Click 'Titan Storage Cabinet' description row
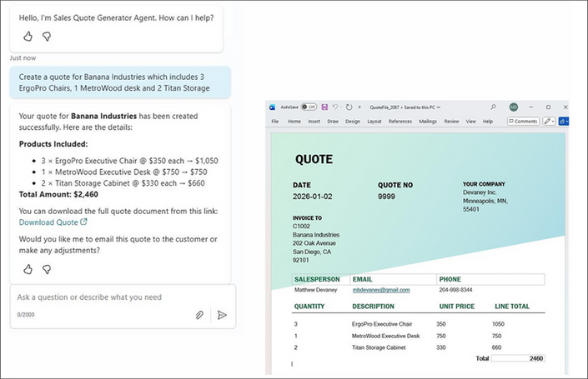The width and height of the screenshot is (588, 379). click(x=379, y=347)
